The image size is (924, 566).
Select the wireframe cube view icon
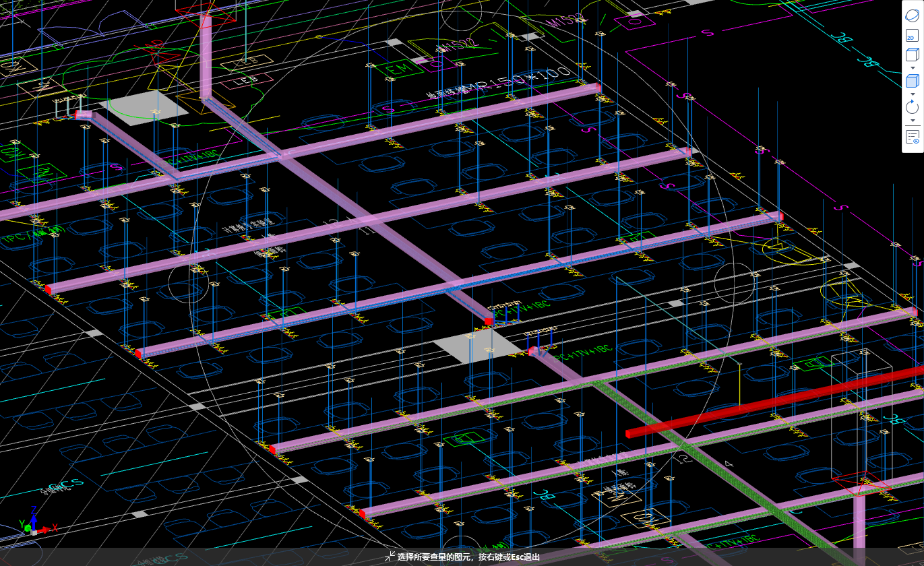tap(912, 55)
